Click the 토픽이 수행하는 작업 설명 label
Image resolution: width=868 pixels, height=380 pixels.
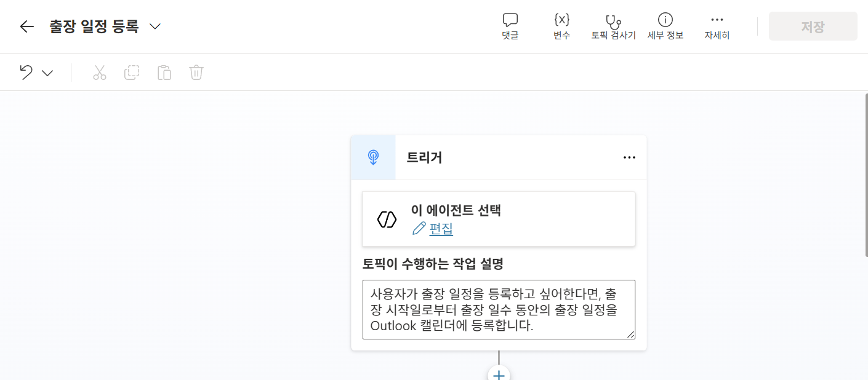pos(433,264)
